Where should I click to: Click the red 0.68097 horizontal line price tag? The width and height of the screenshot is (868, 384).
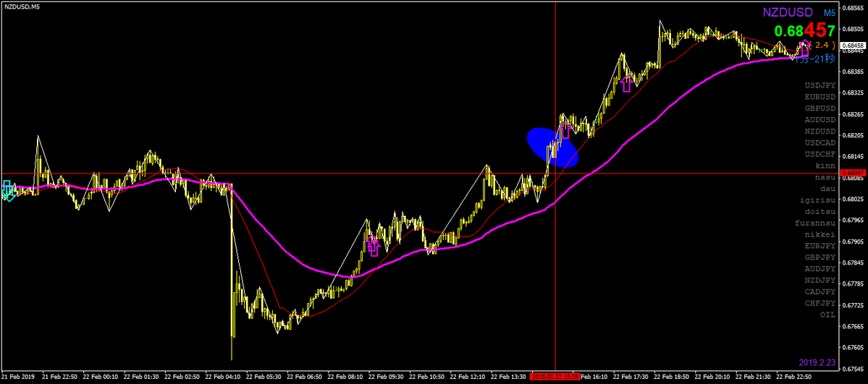(853, 173)
